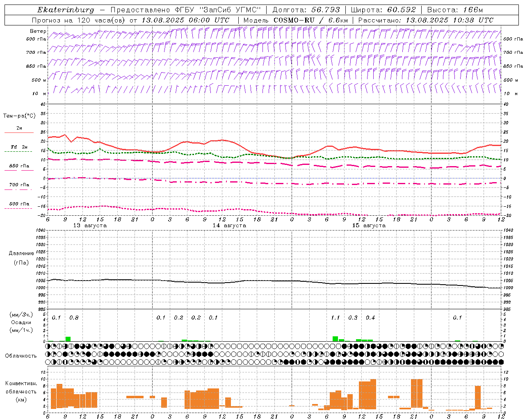Select the 0.8 precipitation value
Screen dimensions: 525x420
pyautogui.click(x=74, y=317)
